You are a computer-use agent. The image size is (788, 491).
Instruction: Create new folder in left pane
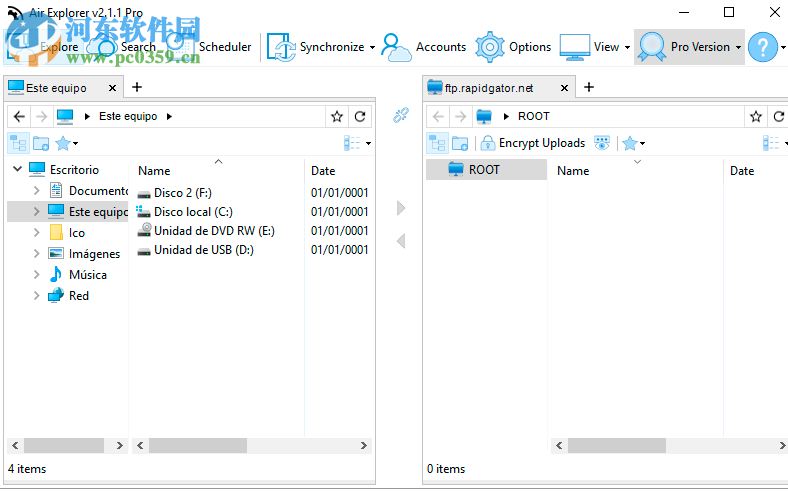[x=41, y=144]
